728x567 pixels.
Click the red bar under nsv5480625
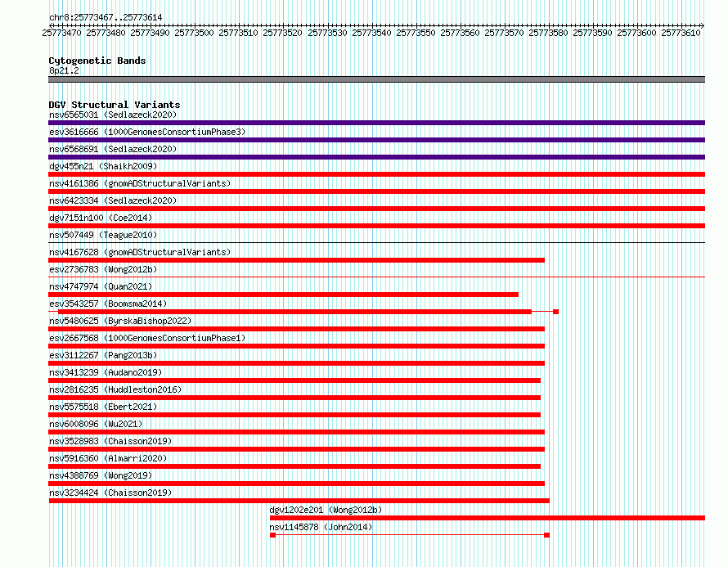(296, 329)
